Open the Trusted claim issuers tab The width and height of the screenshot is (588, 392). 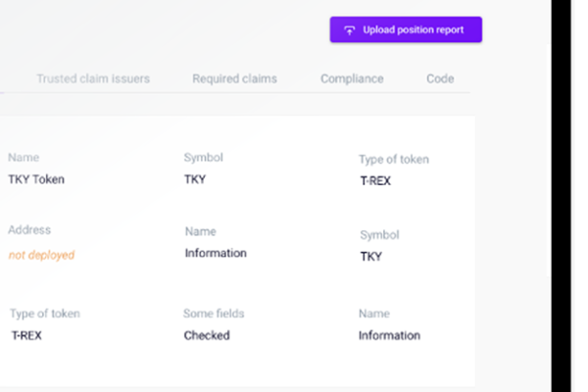coord(93,78)
